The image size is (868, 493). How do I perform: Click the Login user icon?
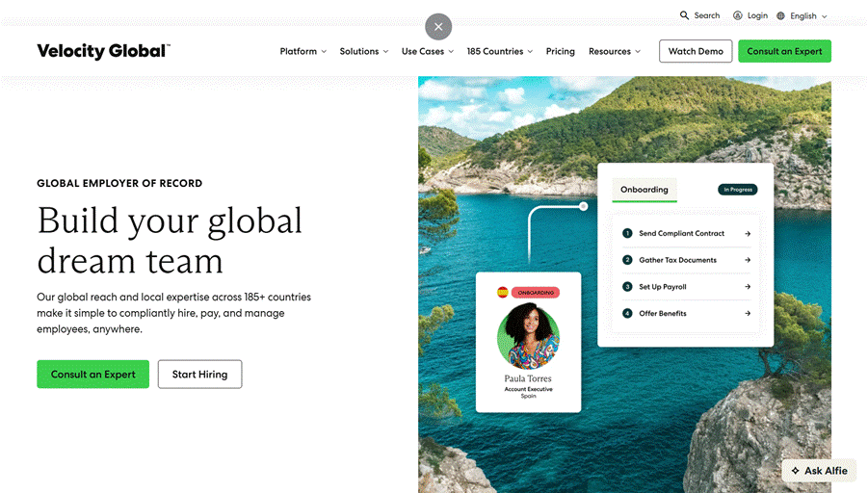(x=738, y=15)
